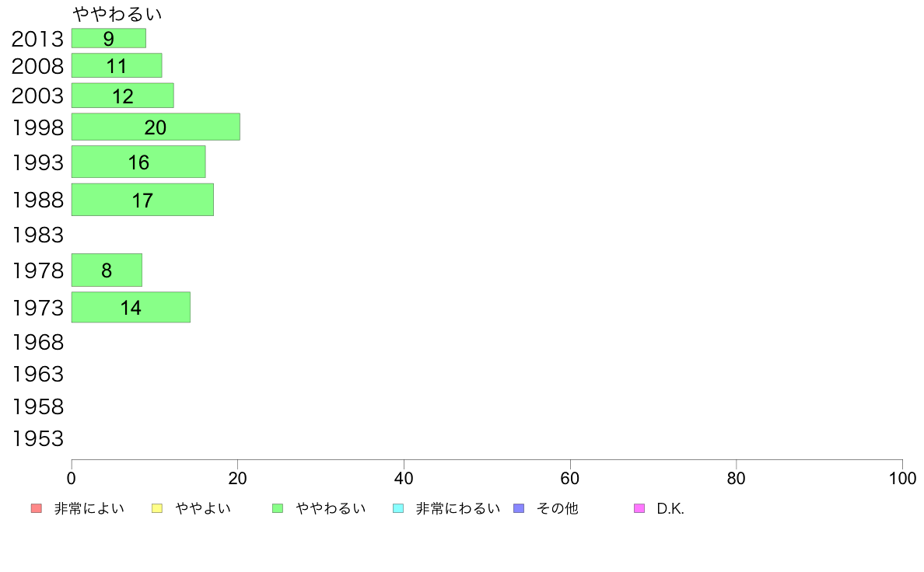The image size is (924, 572).
Task: Select the 1988 bar labeled 17
Action: pos(142,200)
